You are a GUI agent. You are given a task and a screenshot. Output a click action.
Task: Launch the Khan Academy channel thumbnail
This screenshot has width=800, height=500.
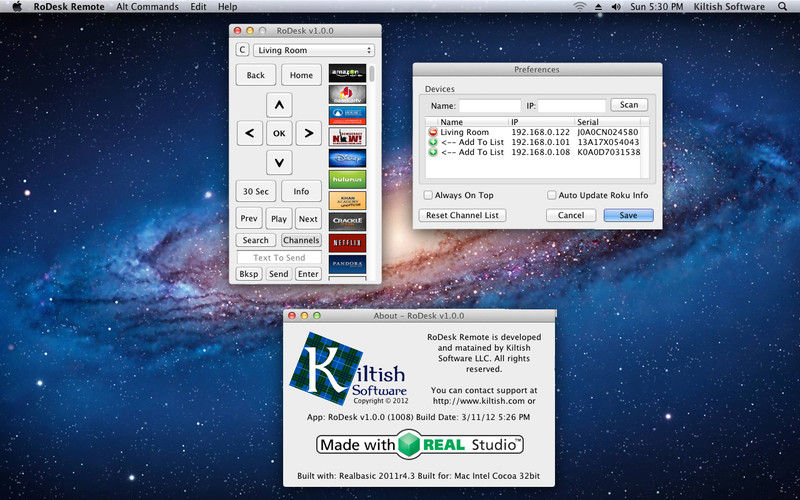tap(347, 201)
